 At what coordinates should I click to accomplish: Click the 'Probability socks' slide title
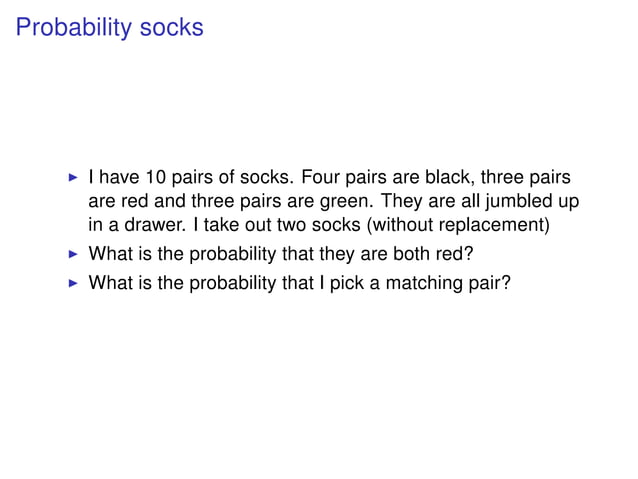(110, 28)
